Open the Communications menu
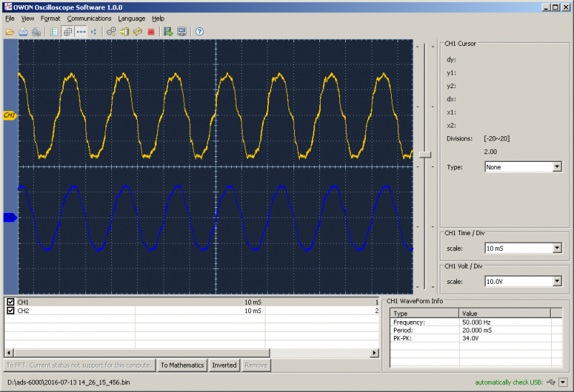The image size is (574, 392). 89,18
